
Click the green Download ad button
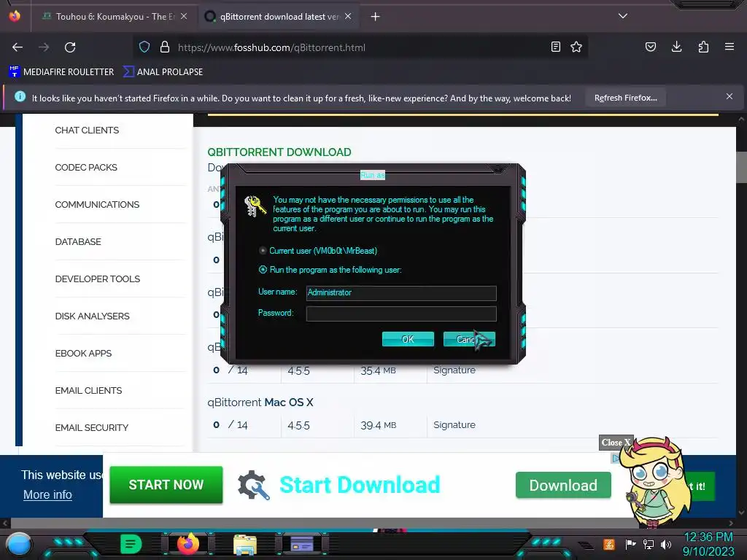563,485
